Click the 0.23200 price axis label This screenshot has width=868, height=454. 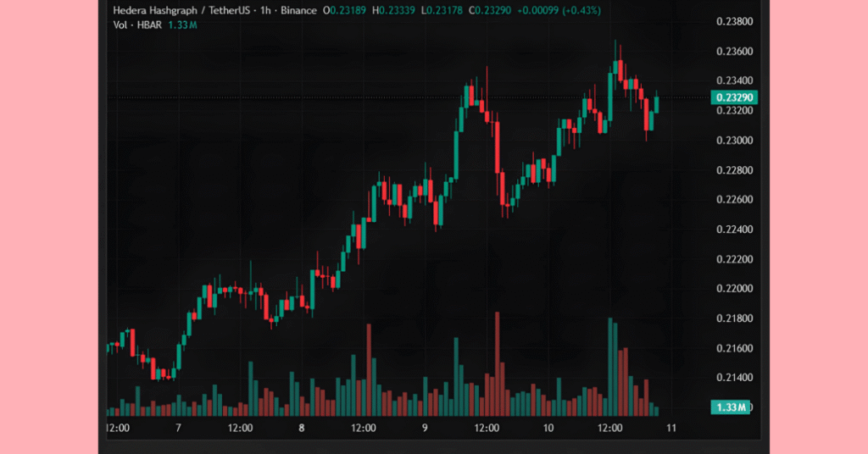[x=735, y=111]
